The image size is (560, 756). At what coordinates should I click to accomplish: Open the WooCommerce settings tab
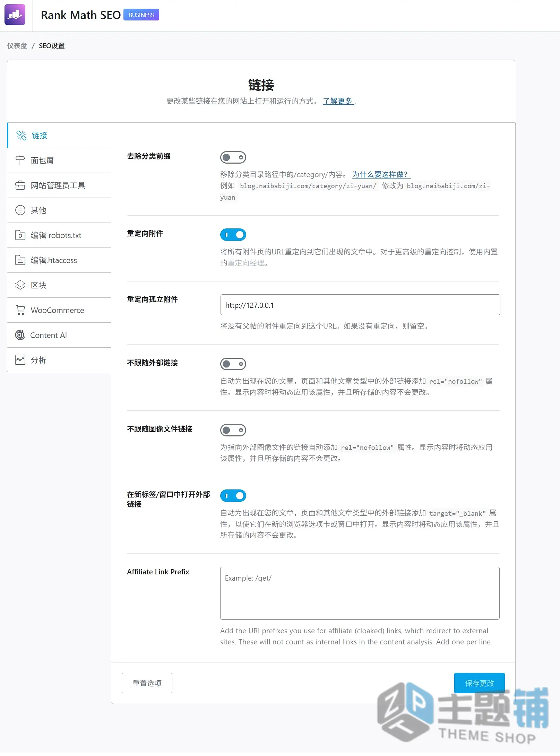(59, 310)
